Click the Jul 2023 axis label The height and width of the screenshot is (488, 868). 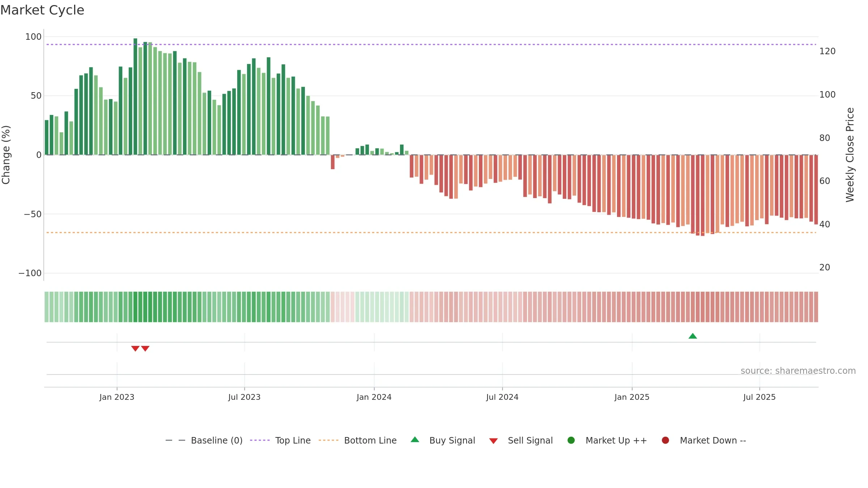244,397
